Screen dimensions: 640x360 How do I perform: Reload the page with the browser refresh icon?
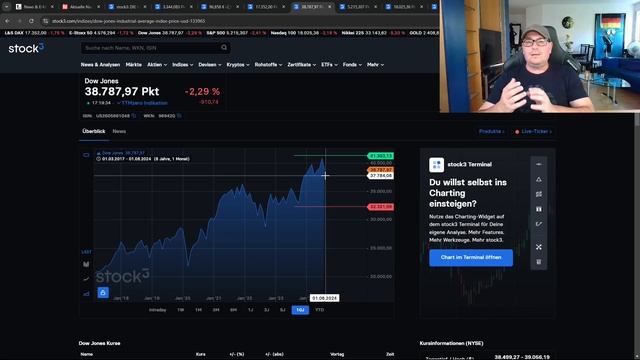pyautogui.click(x=31, y=21)
